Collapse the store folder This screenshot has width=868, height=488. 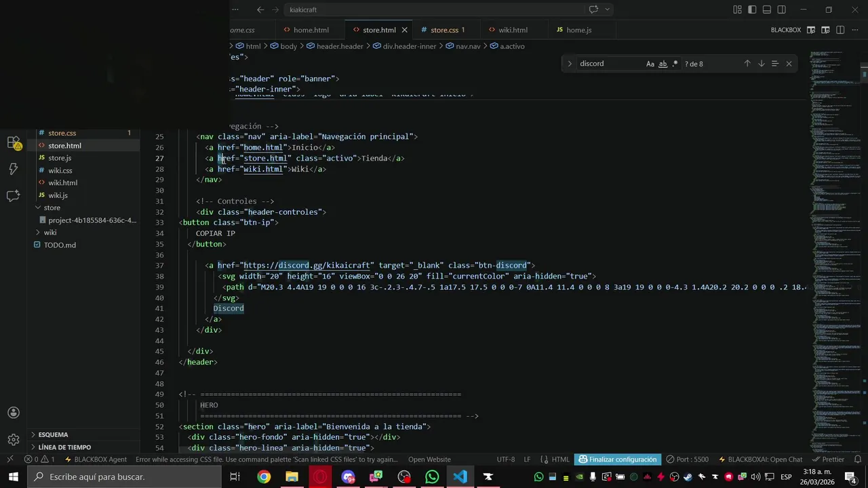84,207
